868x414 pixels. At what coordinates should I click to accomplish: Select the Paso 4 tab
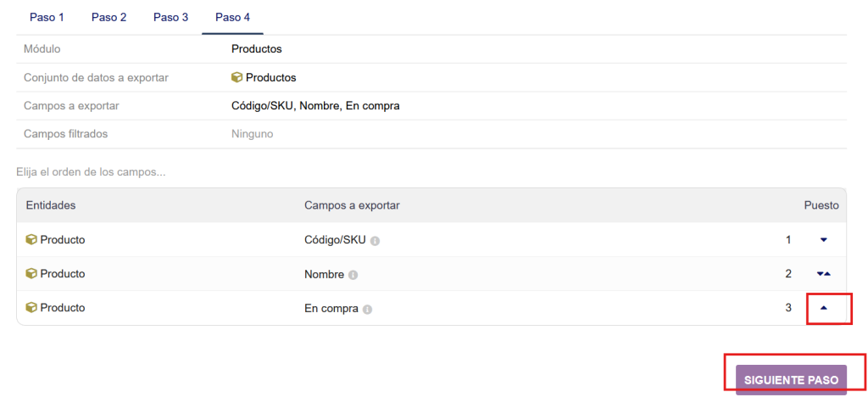pyautogui.click(x=232, y=17)
